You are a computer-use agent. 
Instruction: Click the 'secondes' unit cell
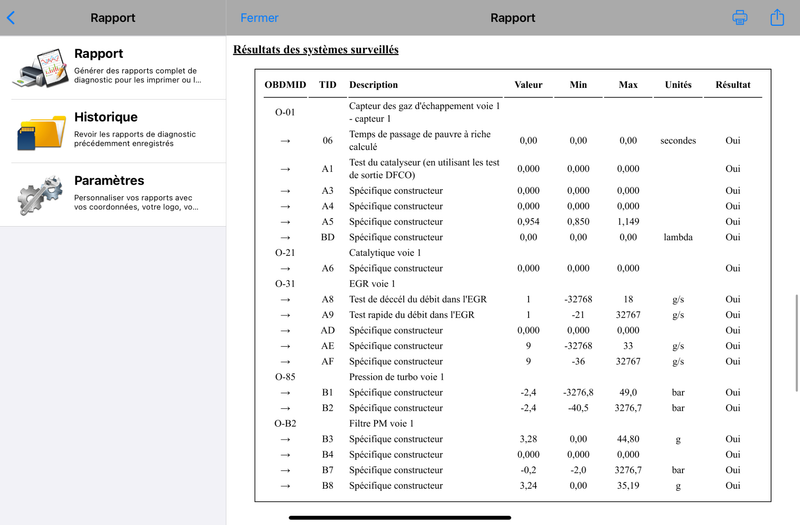point(678,140)
